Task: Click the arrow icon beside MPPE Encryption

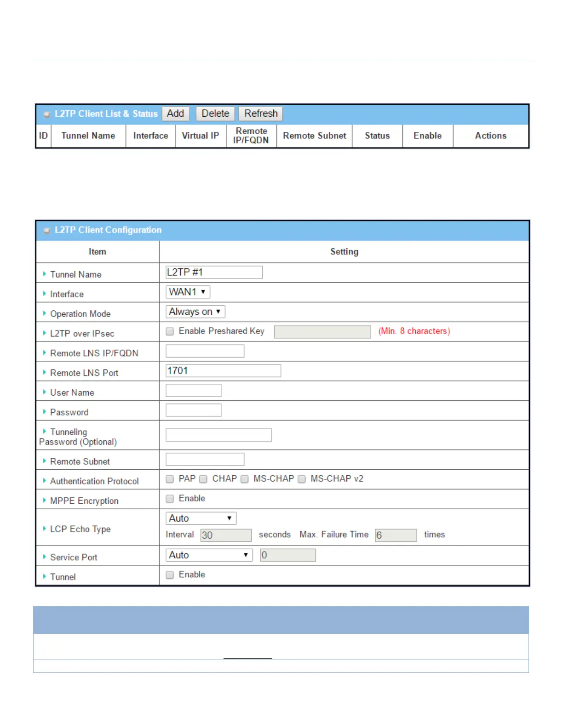Action: [x=45, y=500]
